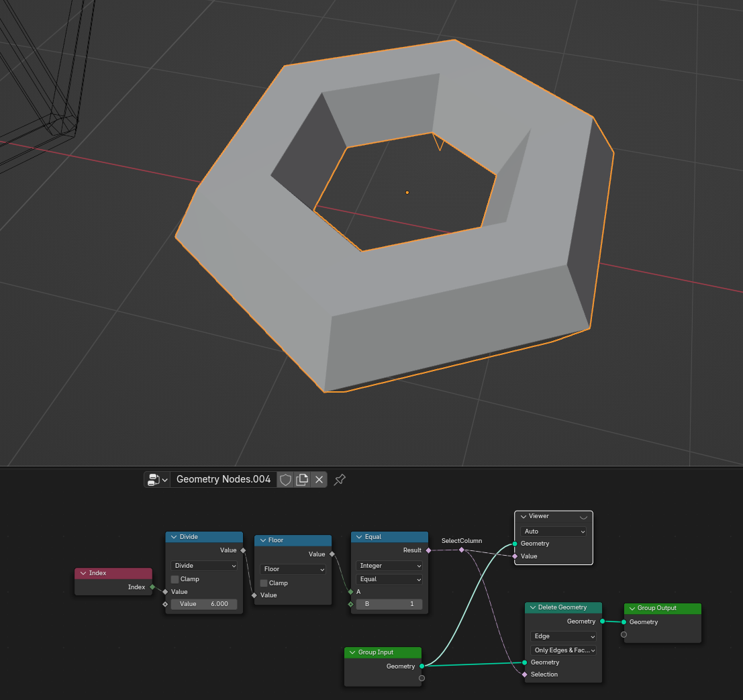Click the Delete Geometry node's output socket
The image size is (743, 700).
(x=602, y=621)
